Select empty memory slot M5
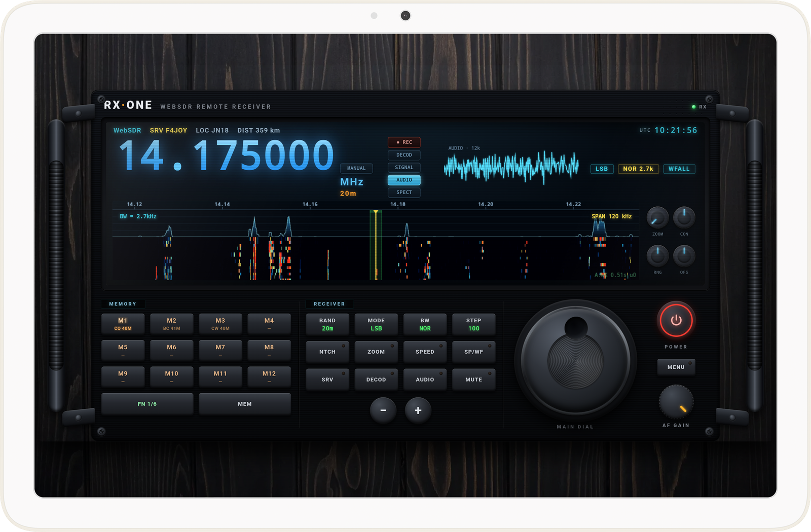Image resolution: width=811 pixels, height=532 pixels. [123, 350]
